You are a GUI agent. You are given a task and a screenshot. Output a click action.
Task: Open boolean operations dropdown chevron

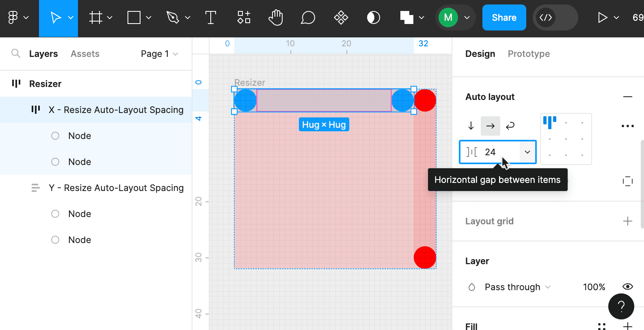pos(421,18)
